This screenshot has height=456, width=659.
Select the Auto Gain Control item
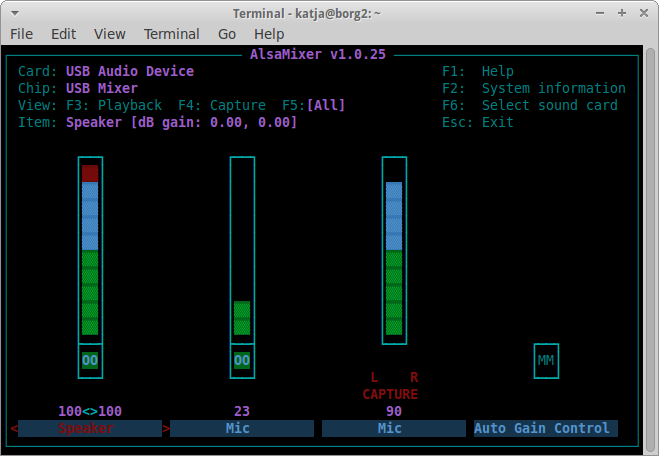coord(545,428)
